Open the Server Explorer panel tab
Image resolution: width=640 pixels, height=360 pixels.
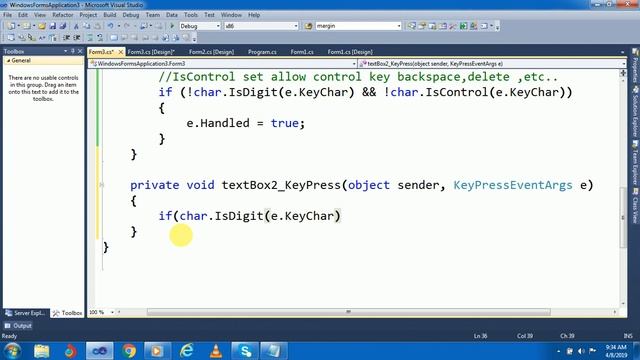coord(26,313)
